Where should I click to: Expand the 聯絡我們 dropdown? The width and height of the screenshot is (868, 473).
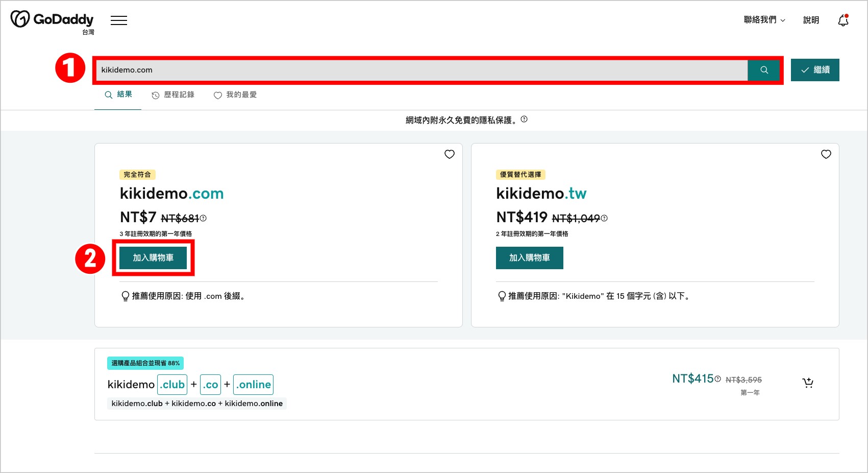pos(764,20)
